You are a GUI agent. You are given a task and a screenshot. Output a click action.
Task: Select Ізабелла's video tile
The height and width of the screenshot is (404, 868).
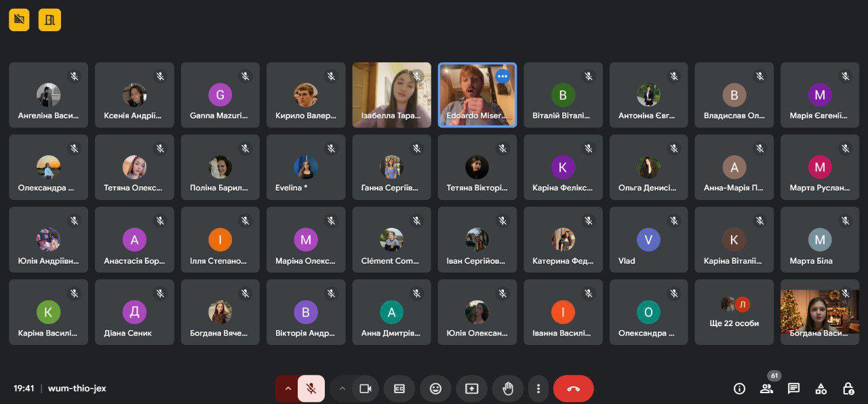coord(391,95)
